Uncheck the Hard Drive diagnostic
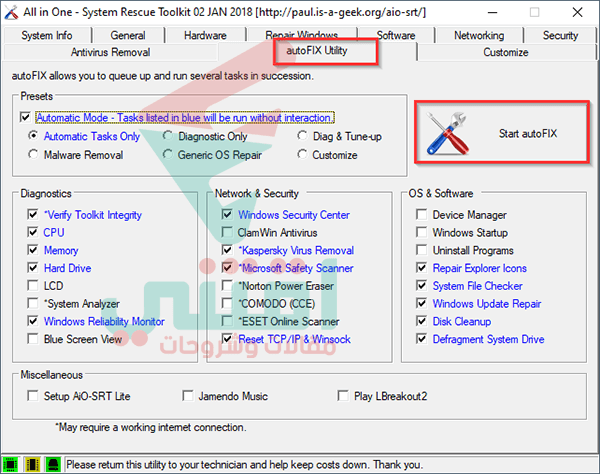 pyautogui.click(x=33, y=267)
